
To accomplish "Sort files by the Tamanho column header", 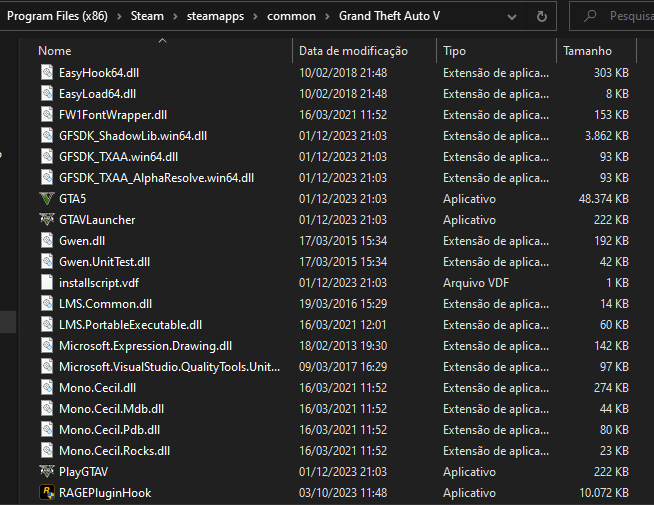I will click(587, 50).
